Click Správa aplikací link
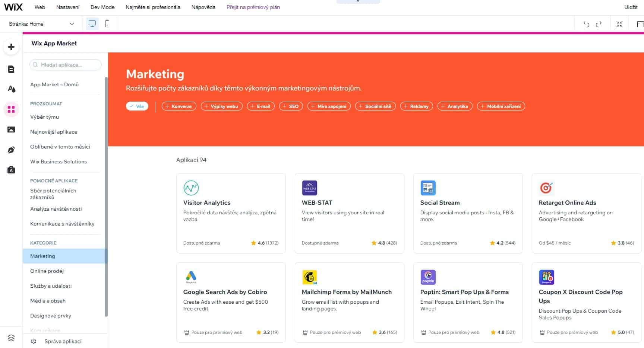644x348 pixels. (x=63, y=341)
